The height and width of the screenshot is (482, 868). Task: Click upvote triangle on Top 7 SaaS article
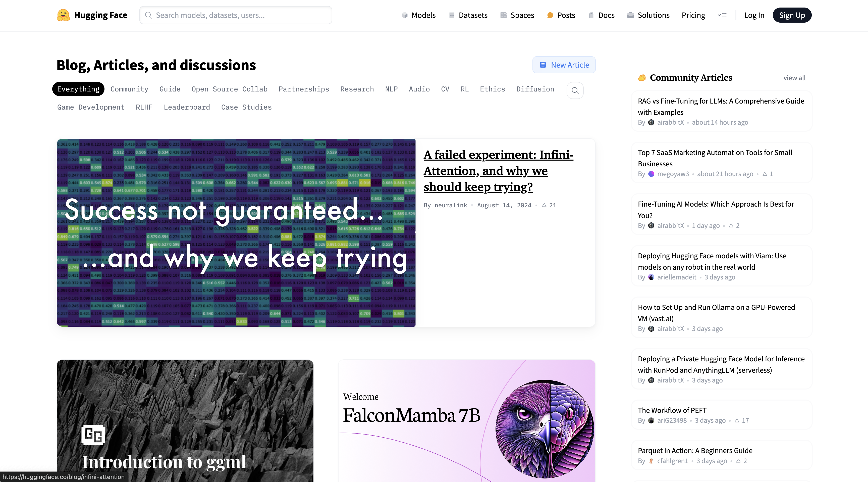(x=765, y=174)
